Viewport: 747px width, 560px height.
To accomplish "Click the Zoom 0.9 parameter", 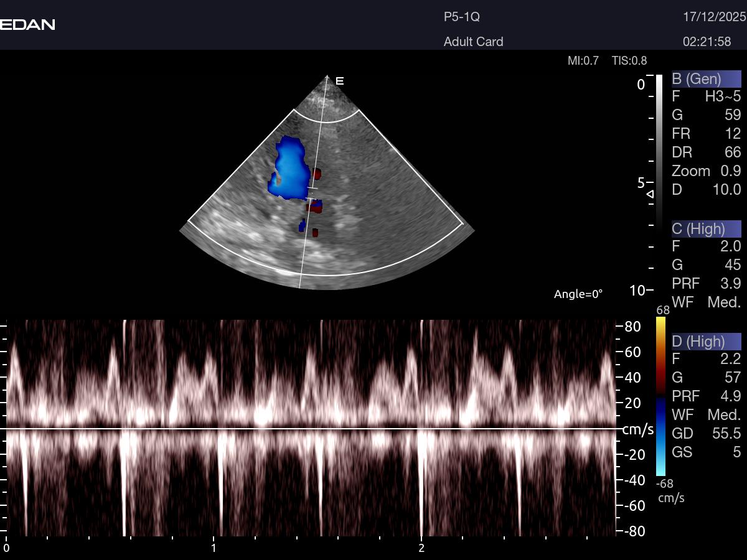I will (x=706, y=171).
